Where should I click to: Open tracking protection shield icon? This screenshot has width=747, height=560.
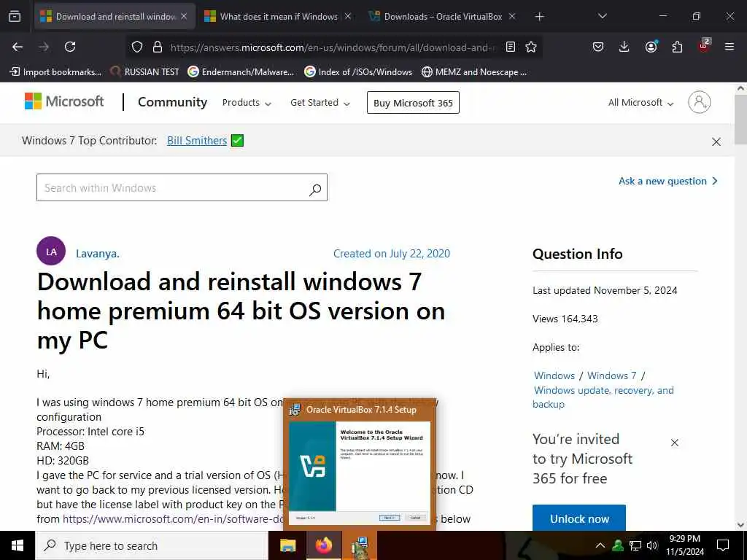click(137, 47)
